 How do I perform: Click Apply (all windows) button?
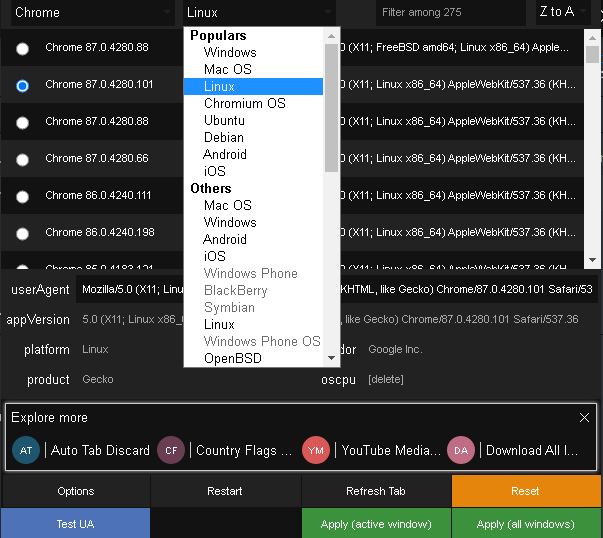point(526,524)
